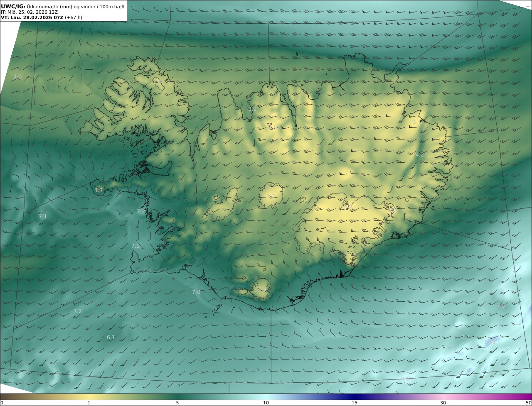Click the 3.0 value label on map

17,77
